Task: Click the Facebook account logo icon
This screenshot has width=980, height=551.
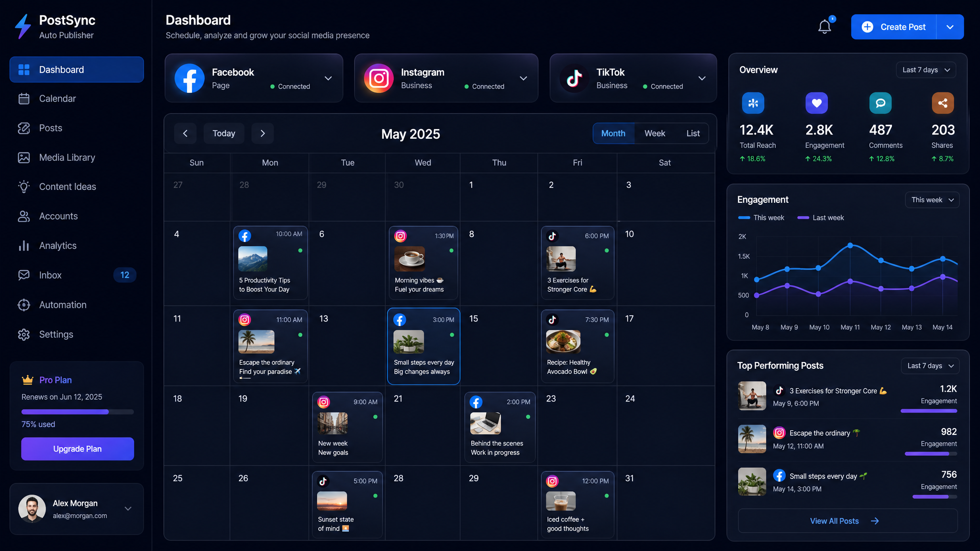Action: 189,78
